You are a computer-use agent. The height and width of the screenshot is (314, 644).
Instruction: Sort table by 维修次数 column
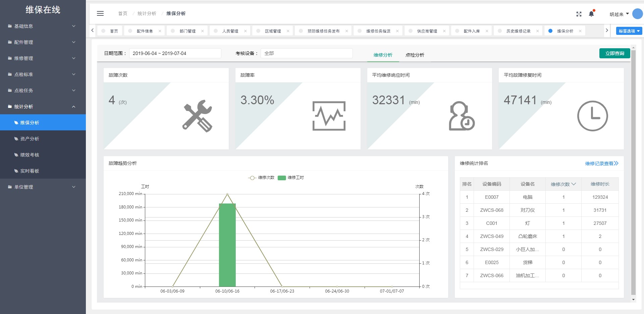[x=563, y=184]
